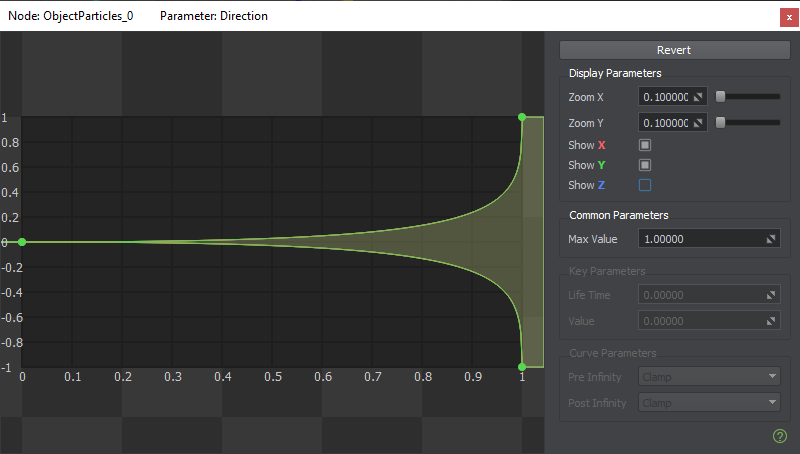Click the key Value field drag arrow icon

pos(771,321)
